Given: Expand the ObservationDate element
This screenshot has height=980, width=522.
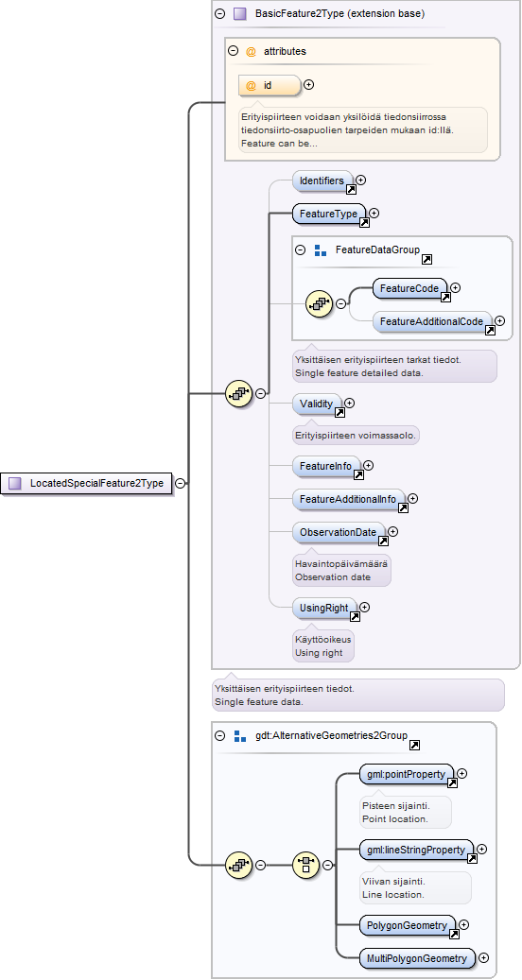Looking at the screenshot, I should point(393,531).
